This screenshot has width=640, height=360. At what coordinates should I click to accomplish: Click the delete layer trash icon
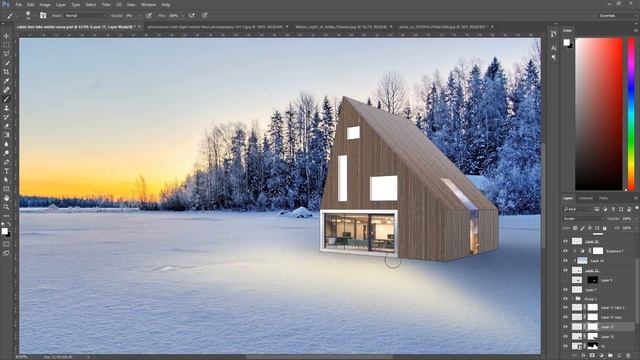(628, 356)
